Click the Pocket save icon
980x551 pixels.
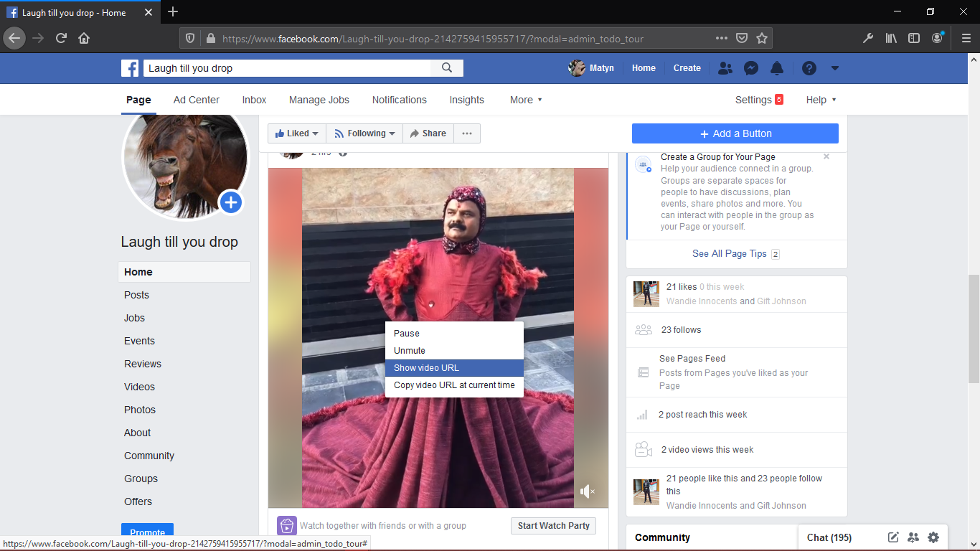point(743,38)
